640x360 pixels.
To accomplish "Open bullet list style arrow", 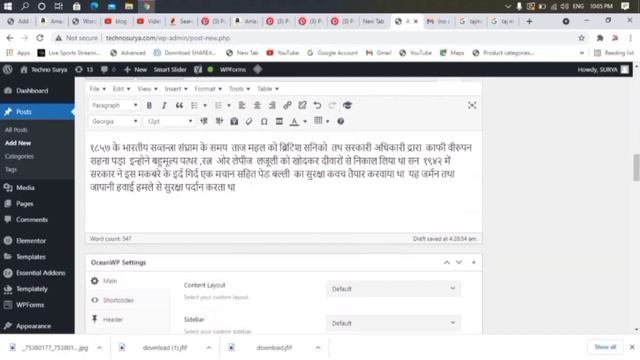I will click(205, 106).
